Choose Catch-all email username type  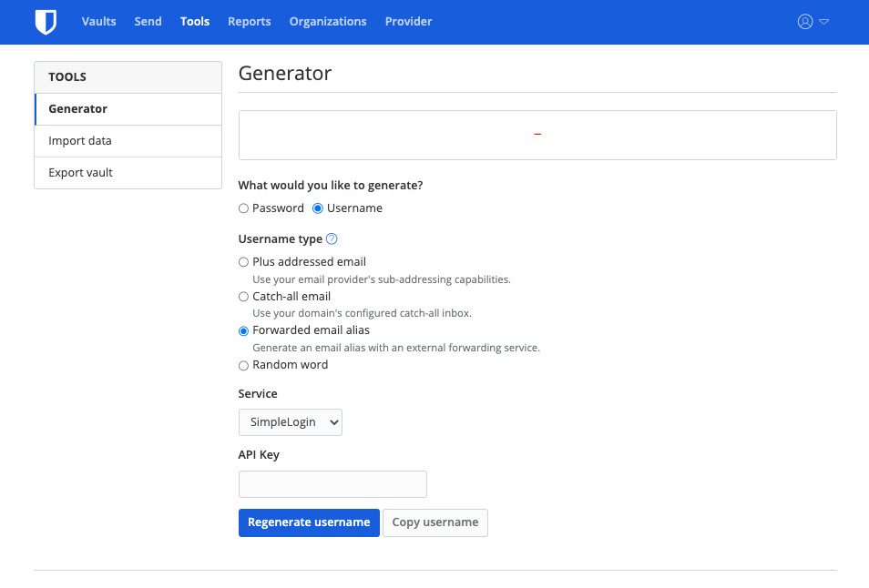243,297
